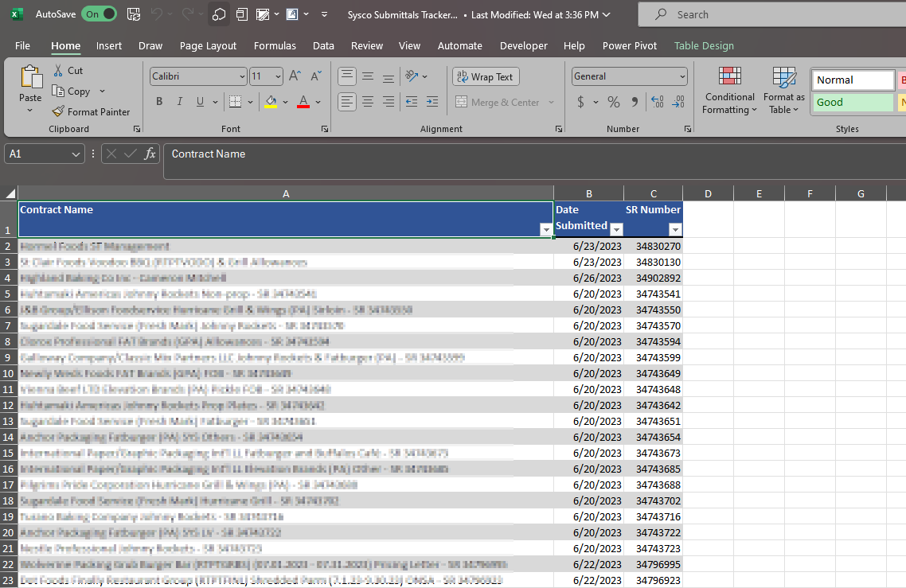Viewport: 906px width, 588px height.
Task: Toggle Underline formatting
Action: 200,102
